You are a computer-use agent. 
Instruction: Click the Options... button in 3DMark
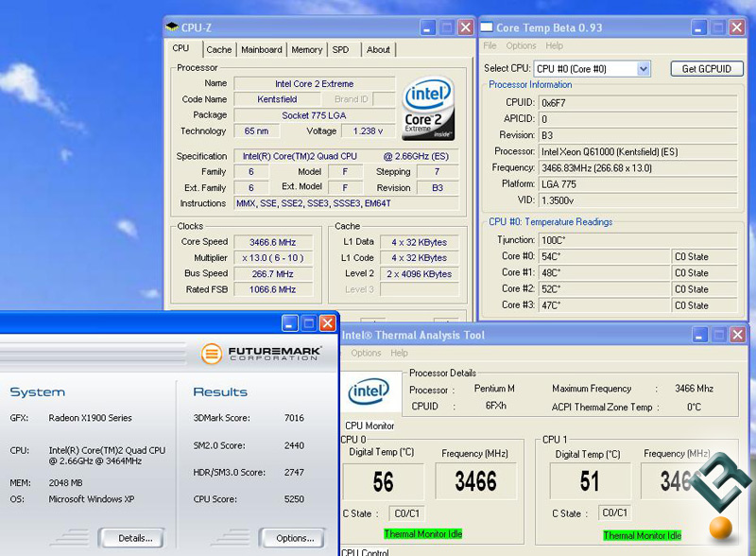click(x=292, y=538)
